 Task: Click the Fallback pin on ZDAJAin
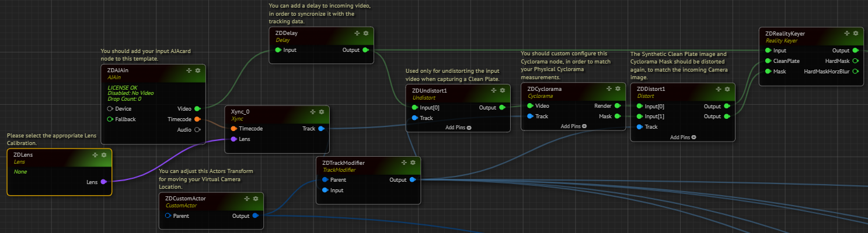tap(110, 119)
